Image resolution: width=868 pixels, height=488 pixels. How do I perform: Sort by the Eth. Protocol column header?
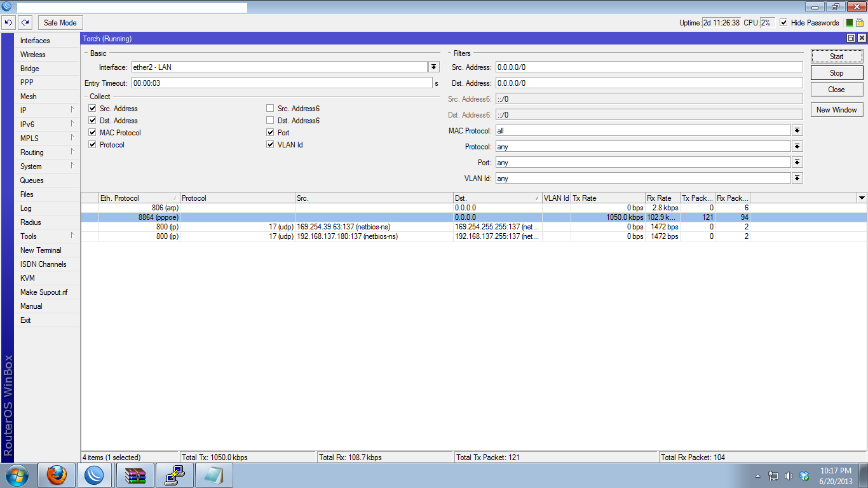click(139, 198)
